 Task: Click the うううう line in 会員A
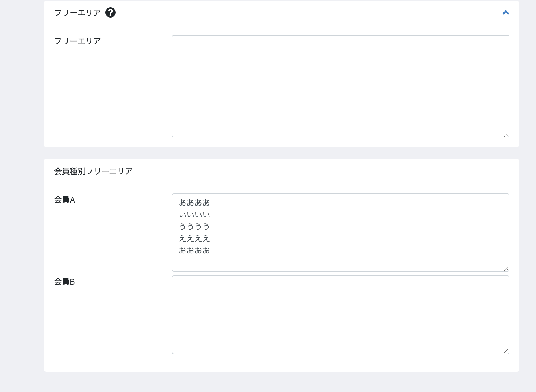tap(194, 227)
